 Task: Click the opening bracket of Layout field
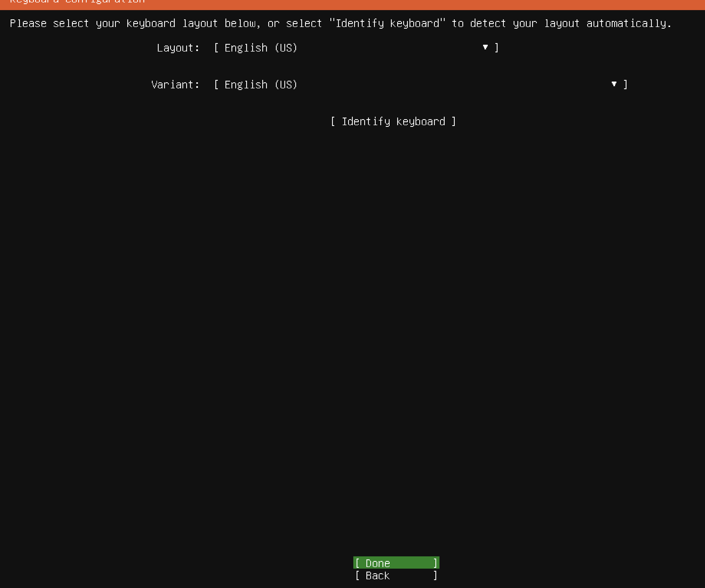pyautogui.click(x=216, y=48)
